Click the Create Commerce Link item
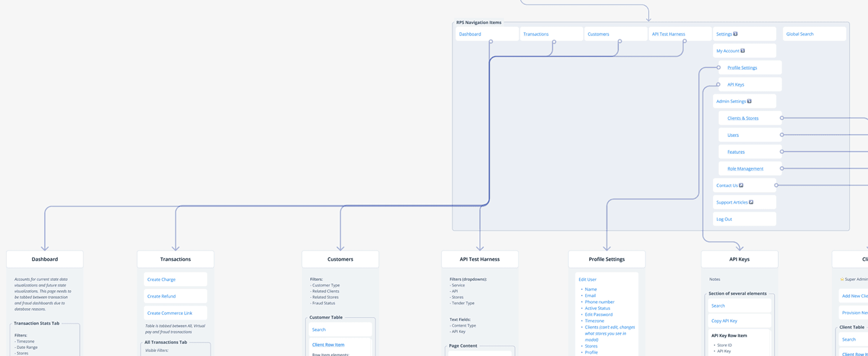Screen dimensions: 868x356 click(x=176, y=313)
